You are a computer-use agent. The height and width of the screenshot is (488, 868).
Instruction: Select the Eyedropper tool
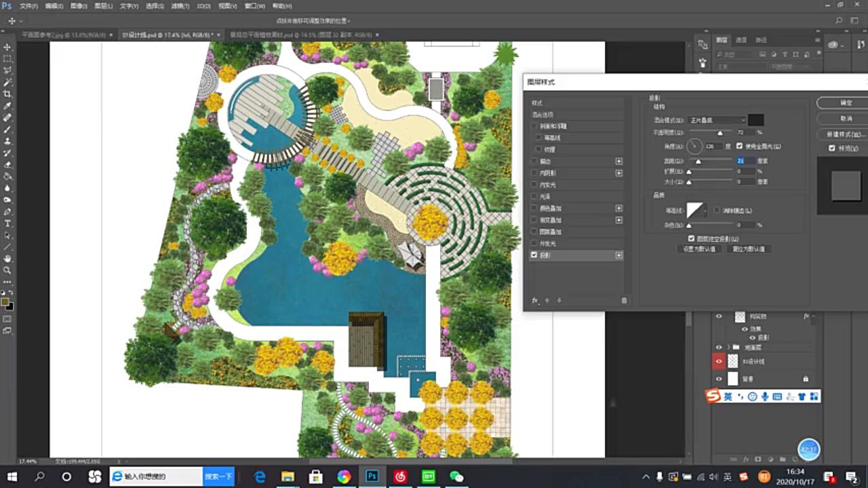click(7, 106)
